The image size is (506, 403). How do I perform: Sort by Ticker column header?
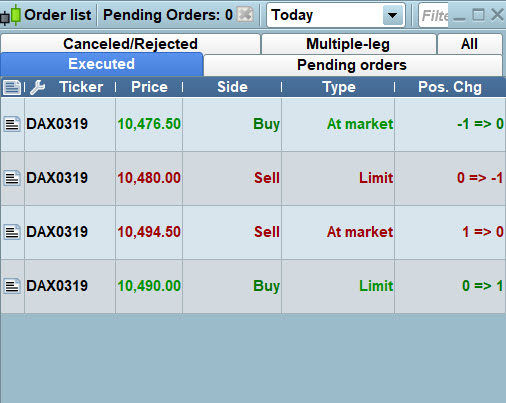tap(81, 87)
